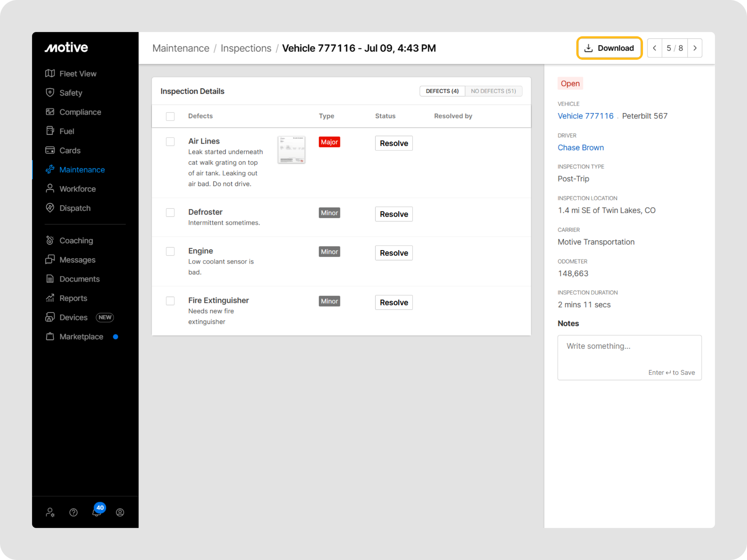Switch to NO DEFECTS (51) tab
Viewport: 747px width, 560px height.
493,91
